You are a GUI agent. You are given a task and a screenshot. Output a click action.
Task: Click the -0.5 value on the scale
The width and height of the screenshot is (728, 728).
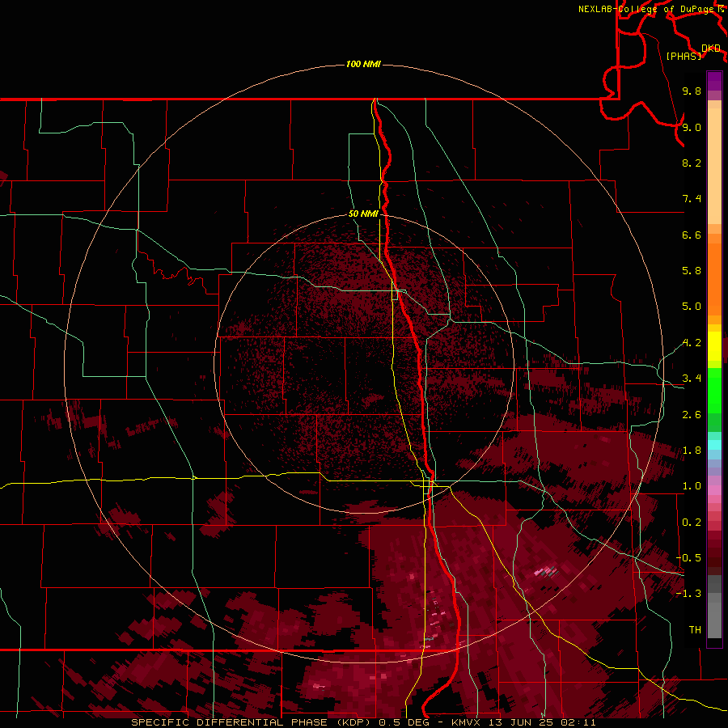(688, 558)
